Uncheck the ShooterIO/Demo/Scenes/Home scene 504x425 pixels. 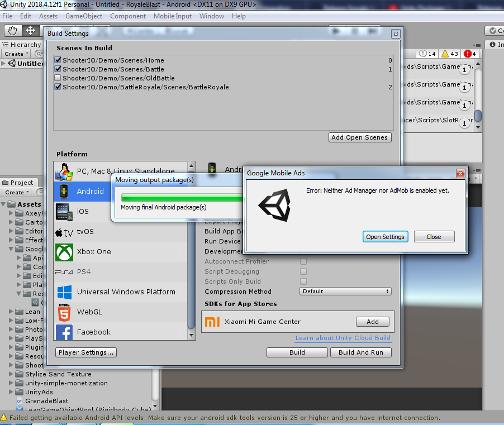point(58,60)
